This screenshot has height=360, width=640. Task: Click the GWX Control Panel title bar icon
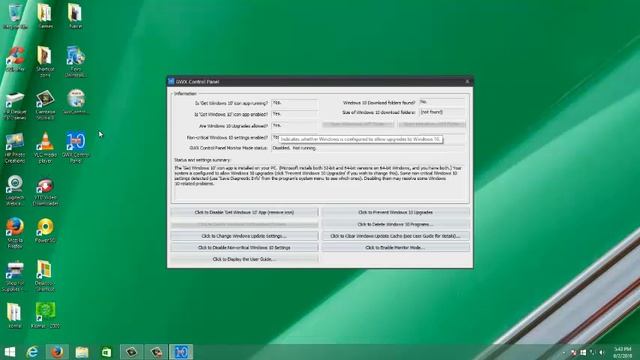[171, 81]
